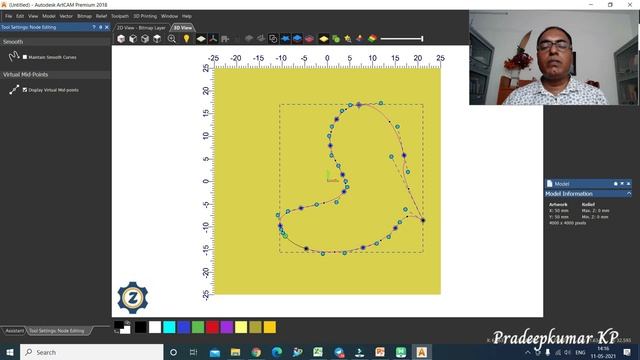This screenshot has height=360, width=640.
Task: Select Tool Settings: Node Editing bottom tab
Action: pos(57,331)
